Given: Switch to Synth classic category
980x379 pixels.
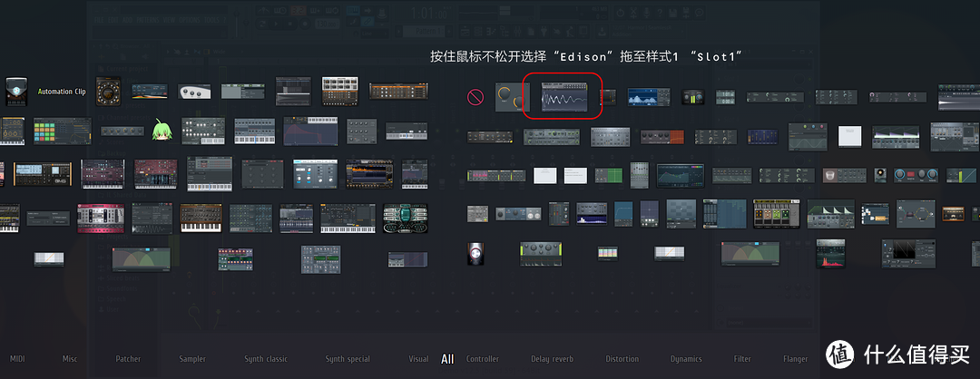Looking at the screenshot, I should point(266,359).
